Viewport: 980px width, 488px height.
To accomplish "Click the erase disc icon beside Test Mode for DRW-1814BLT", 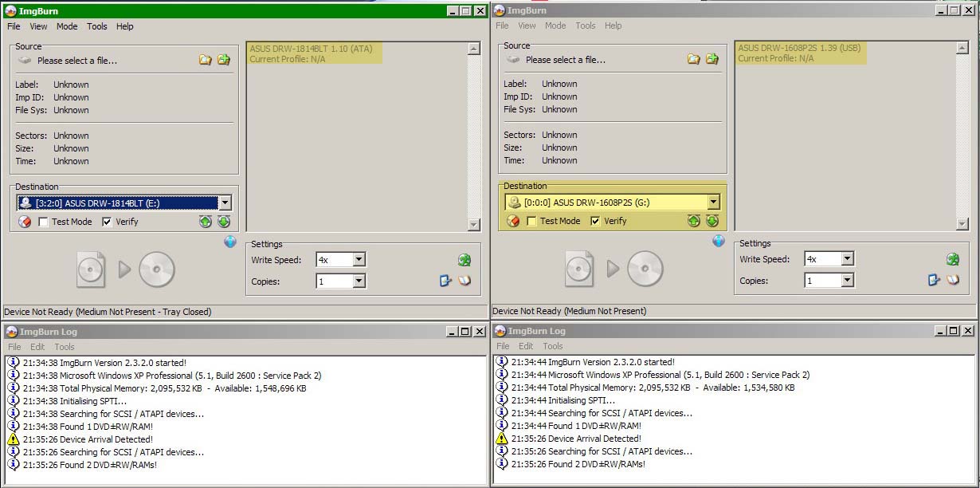I will [25, 222].
